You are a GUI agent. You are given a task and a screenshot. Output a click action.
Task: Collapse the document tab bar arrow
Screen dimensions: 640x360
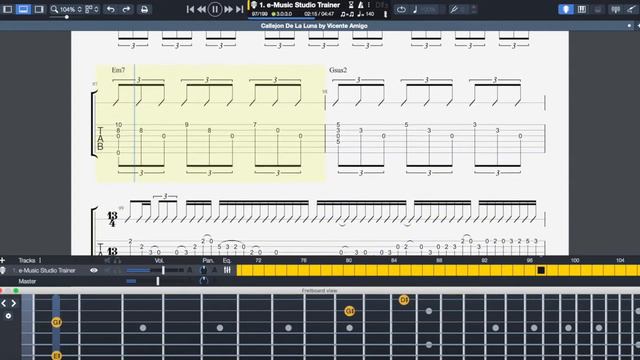(638, 26)
